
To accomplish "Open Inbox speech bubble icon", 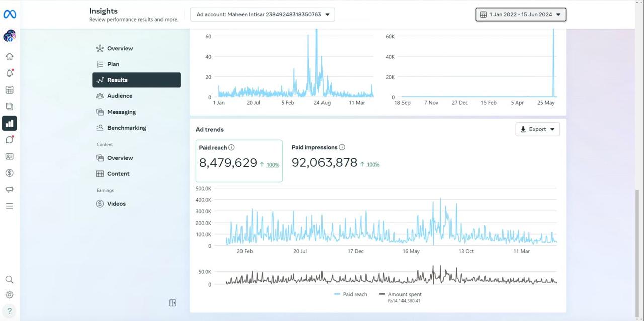I will [9, 140].
